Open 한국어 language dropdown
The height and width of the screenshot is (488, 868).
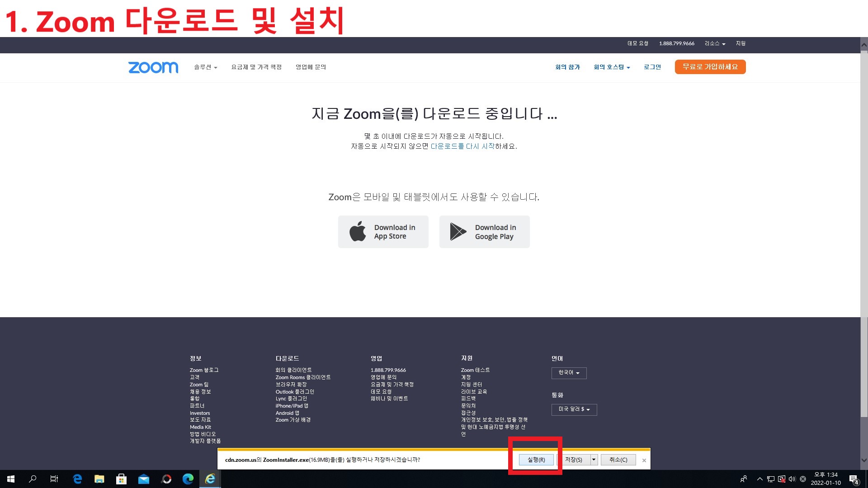(x=569, y=373)
